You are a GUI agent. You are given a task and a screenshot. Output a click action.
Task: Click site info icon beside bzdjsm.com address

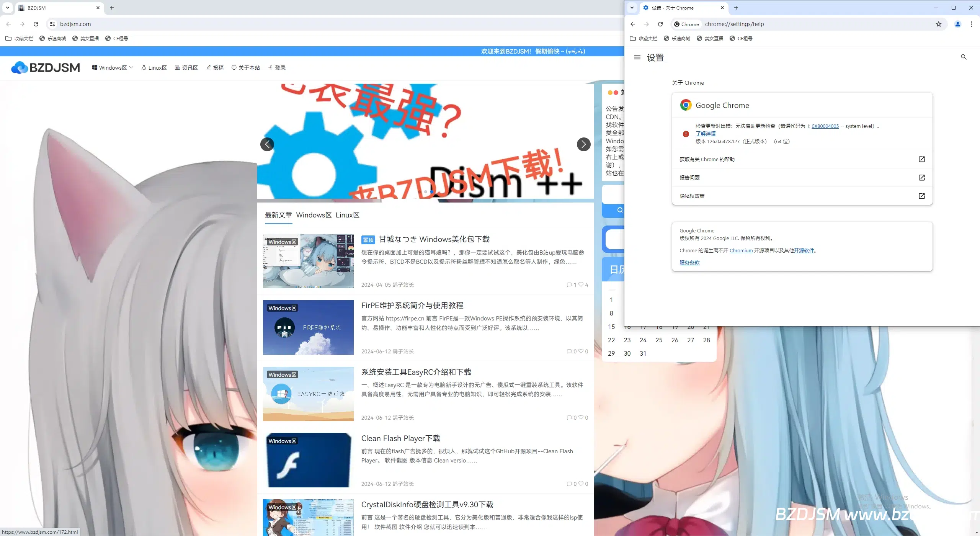(x=52, y=24)
